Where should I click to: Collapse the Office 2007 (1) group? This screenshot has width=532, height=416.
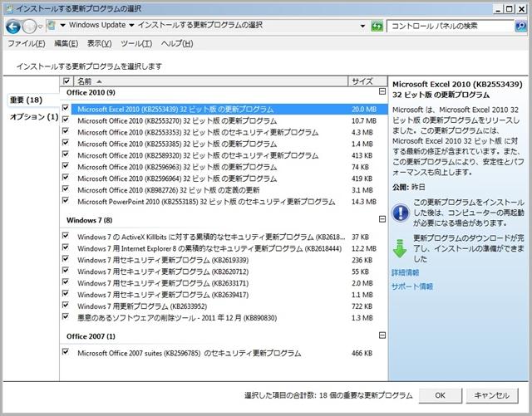(382, 335)
